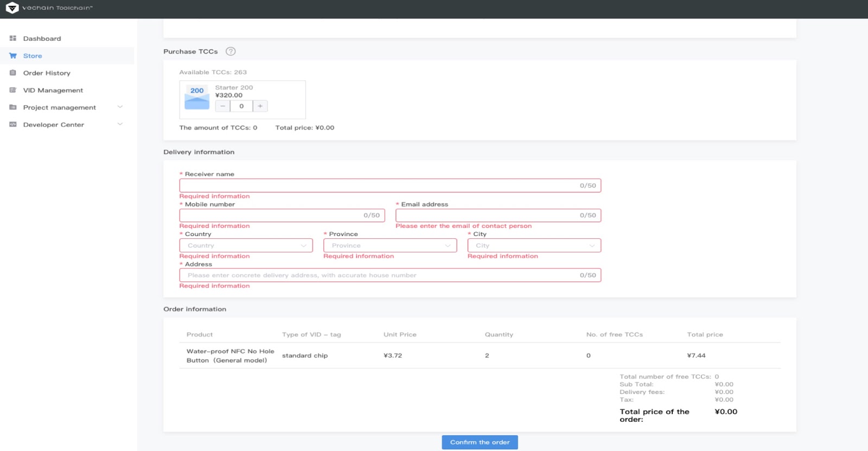
Task: Click the Store cart icon
Action: point(13,56)
